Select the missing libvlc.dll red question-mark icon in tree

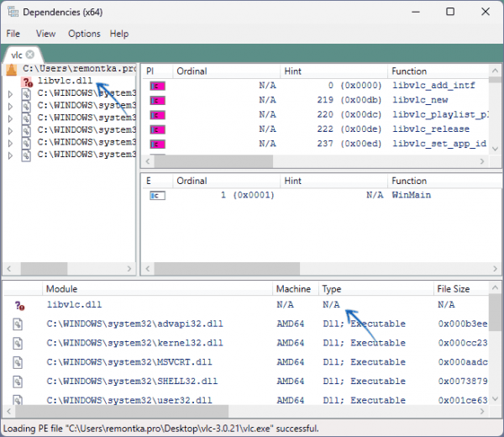click(x=27, y=82)
